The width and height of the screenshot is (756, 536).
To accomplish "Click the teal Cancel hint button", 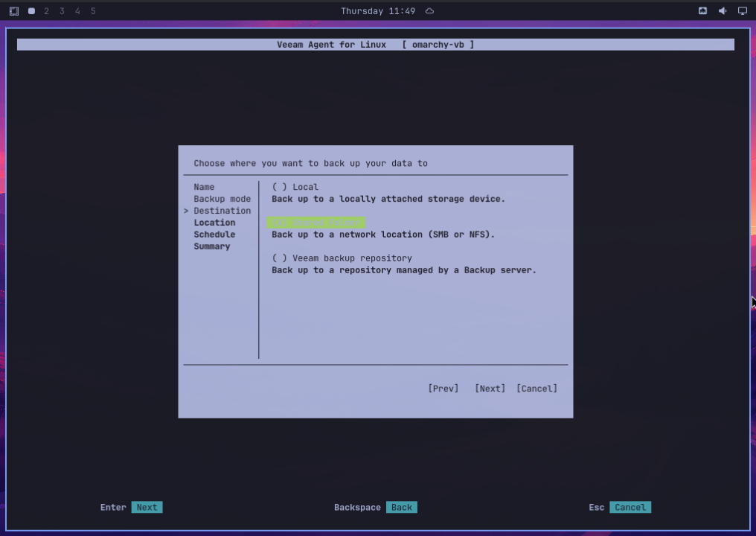I will point(630,508).
